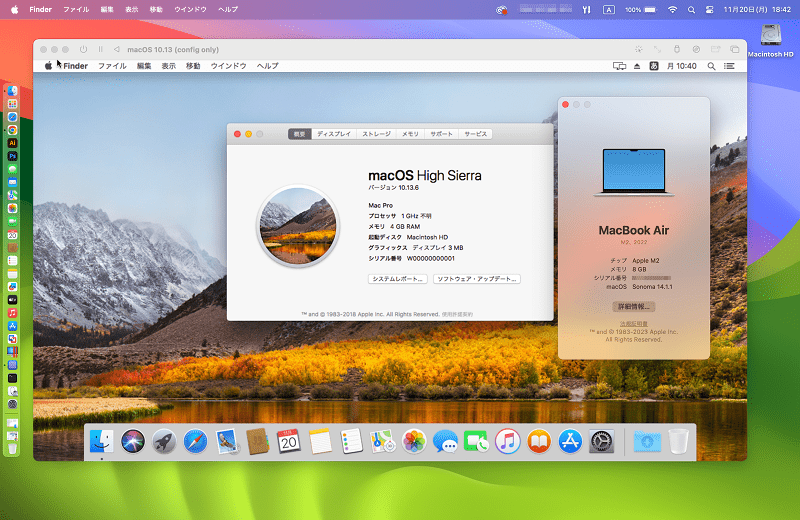Open Finder in the High Sierra dock
The image size is (800, 520).
pos(102,441)
